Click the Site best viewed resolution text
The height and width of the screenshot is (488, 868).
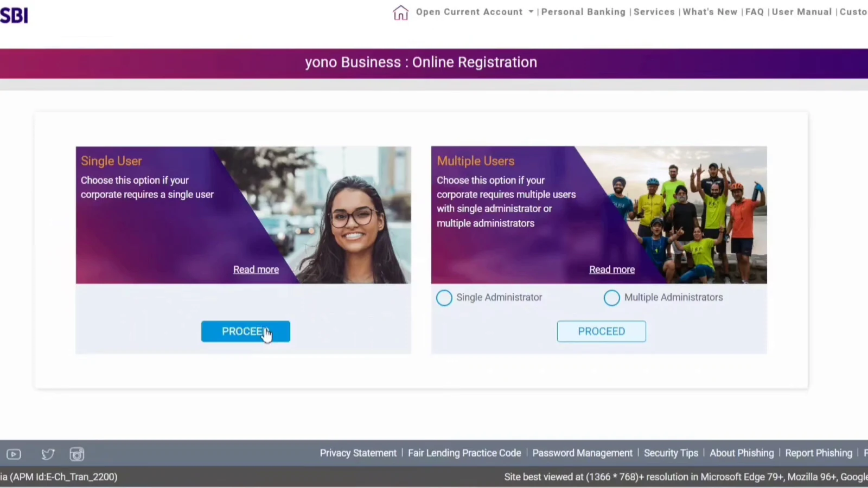tap(686, 477)
